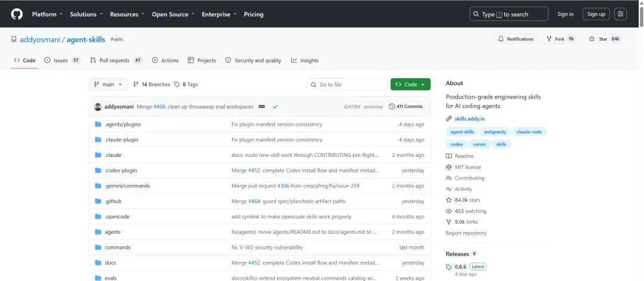
Task: Select the antigravity topic tag
Action: (x=495, y=132)
